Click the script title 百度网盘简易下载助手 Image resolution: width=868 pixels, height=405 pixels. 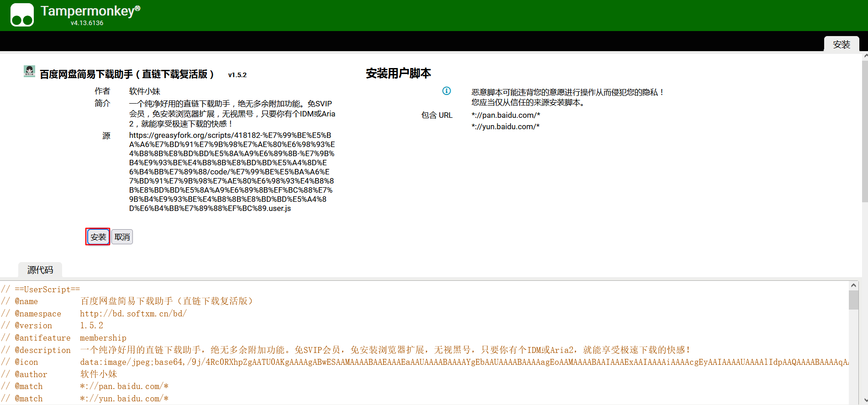pyautogui.click(x=127, y=74)
